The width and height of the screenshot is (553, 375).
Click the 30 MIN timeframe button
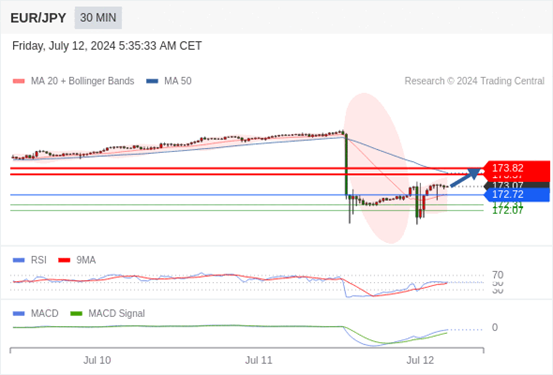click(98, 18)
